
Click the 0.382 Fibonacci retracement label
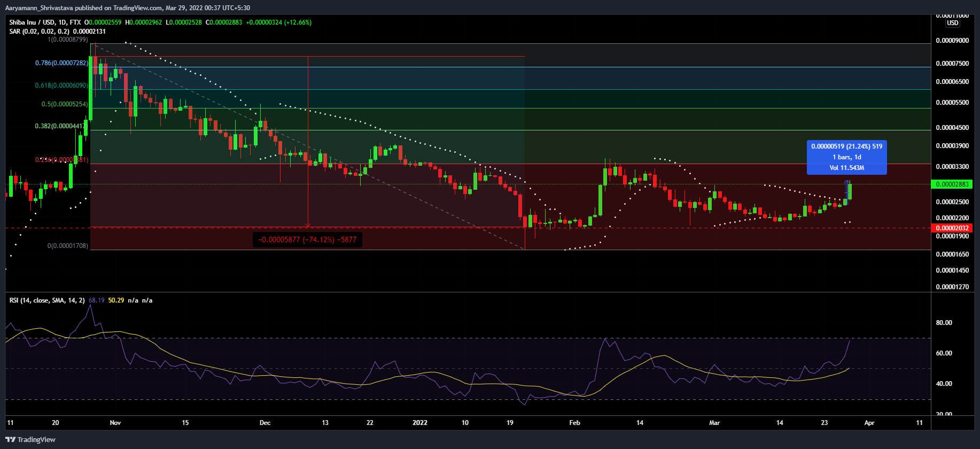pyautogui.click(x=60, y=126)
